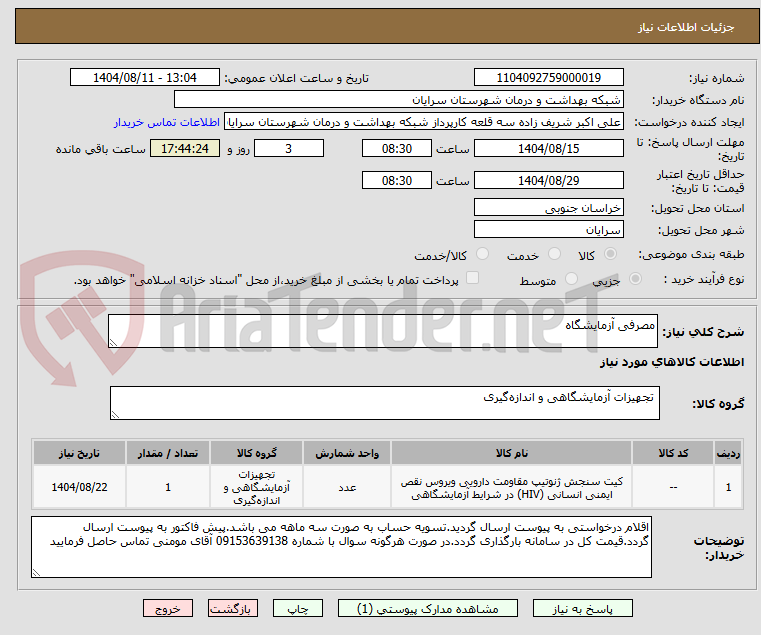Click the 'پاسخ به نیاز' button

click(582, 608)
